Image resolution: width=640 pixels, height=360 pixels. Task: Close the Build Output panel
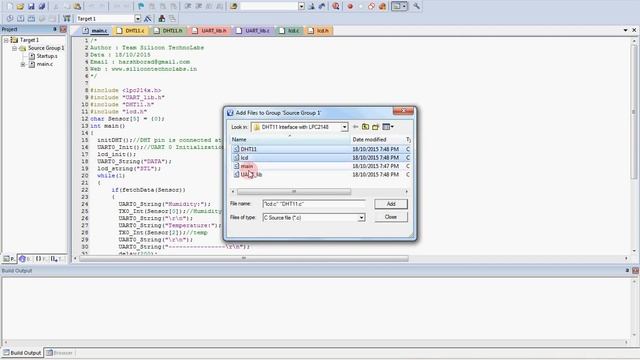click(635, 271)
